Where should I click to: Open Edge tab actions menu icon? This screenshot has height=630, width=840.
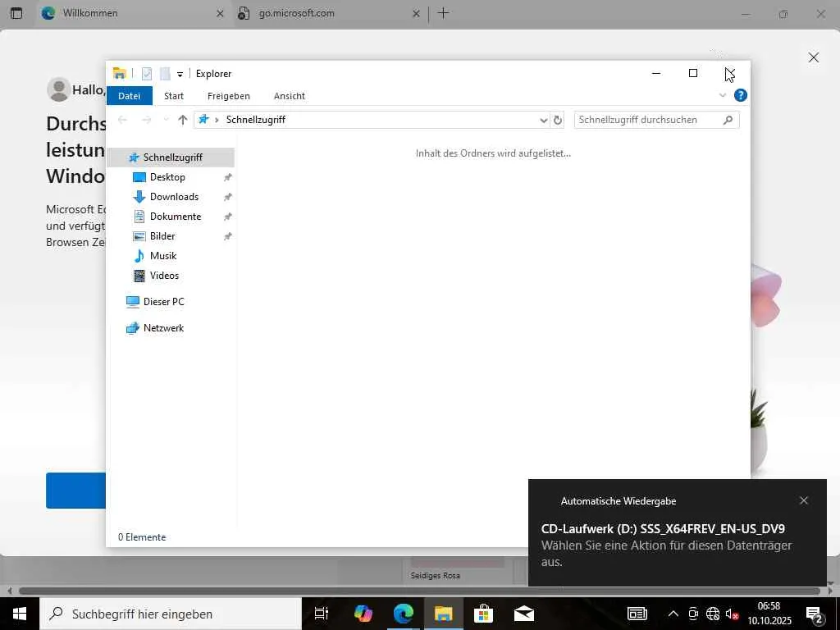[x=16, y=13]
